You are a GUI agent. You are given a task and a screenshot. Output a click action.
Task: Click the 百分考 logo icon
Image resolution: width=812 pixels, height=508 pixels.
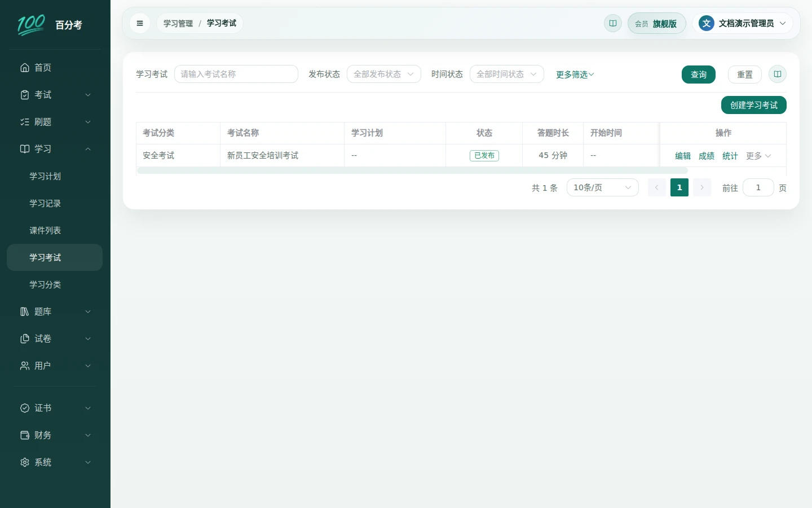click(31, 25)
